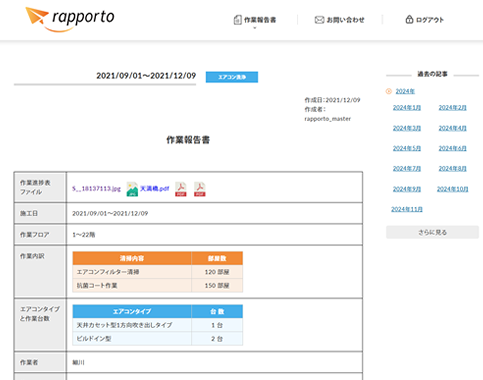Image resolution: width=483 pixels, height=380 pixels.
Task: Open the 2024年8月 archive
Action: [452, 169]
